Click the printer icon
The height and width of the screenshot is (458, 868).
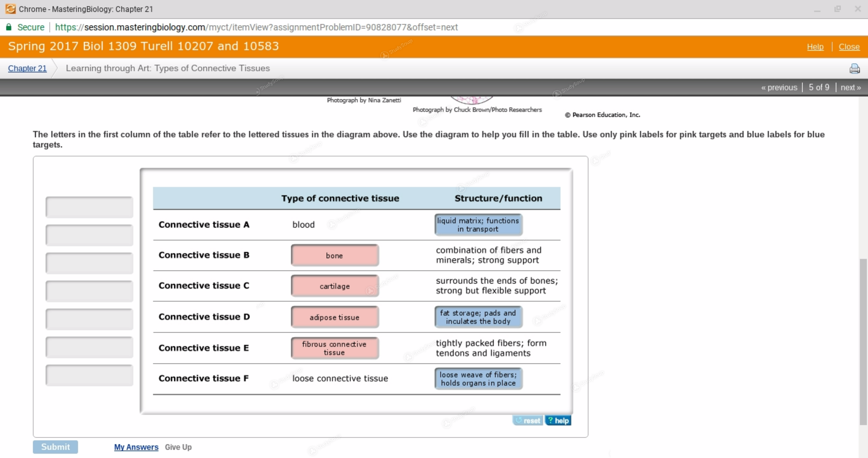pyautogui.click(x=854, y=68)
